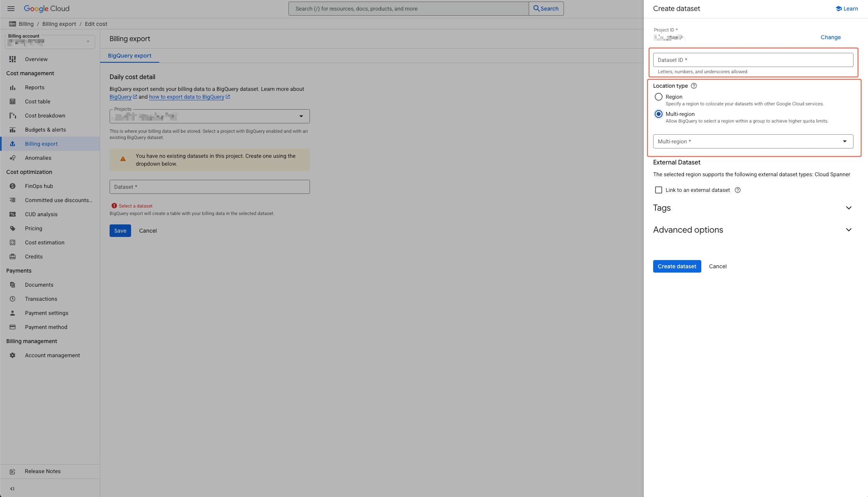The height and width of the screenshot is (497, 868).
Task: Open the Billing account selector dropdown
Action: pos(50,42)
